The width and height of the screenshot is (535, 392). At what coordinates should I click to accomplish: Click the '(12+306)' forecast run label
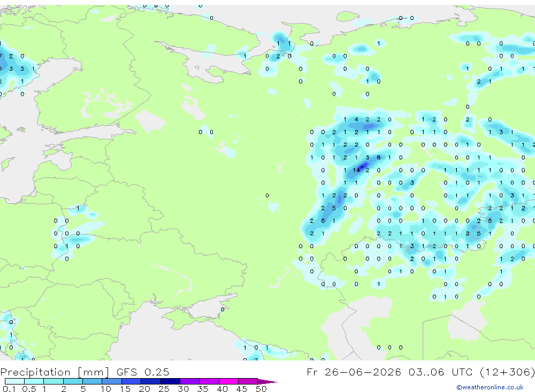[507, 372]
